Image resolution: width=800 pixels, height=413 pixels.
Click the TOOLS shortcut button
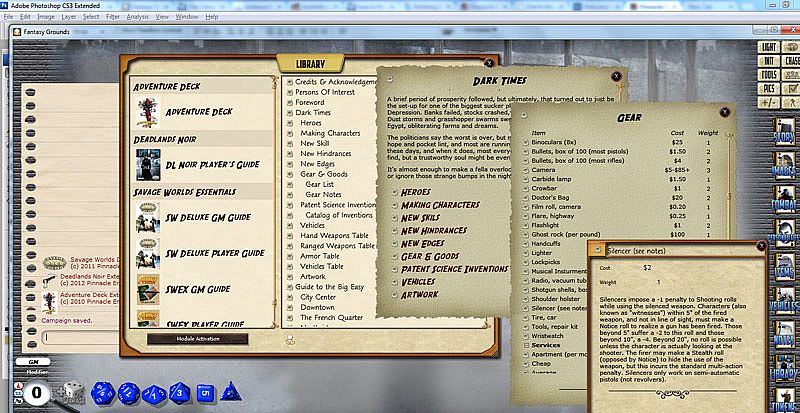pos(768,75)
